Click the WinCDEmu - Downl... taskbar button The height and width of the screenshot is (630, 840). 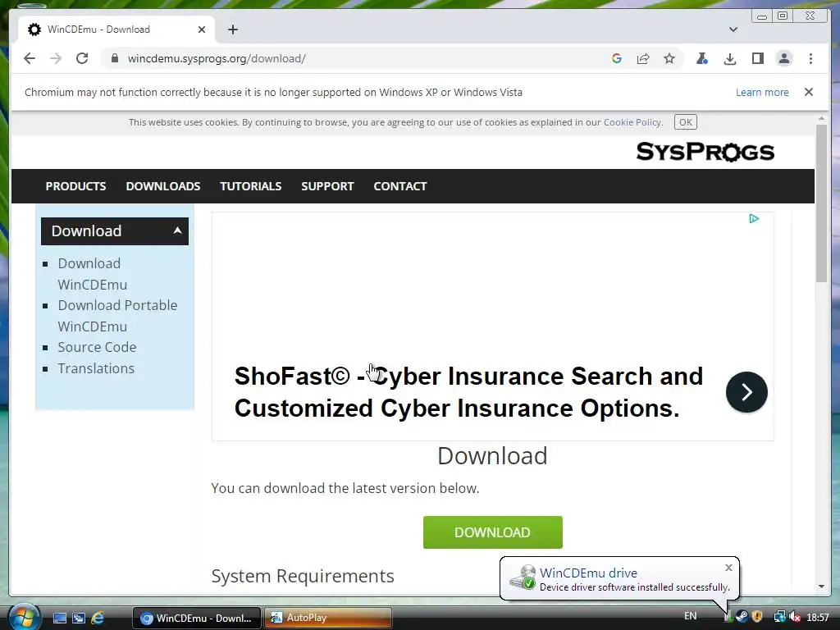pyautogui.click(x=197, y=618)
